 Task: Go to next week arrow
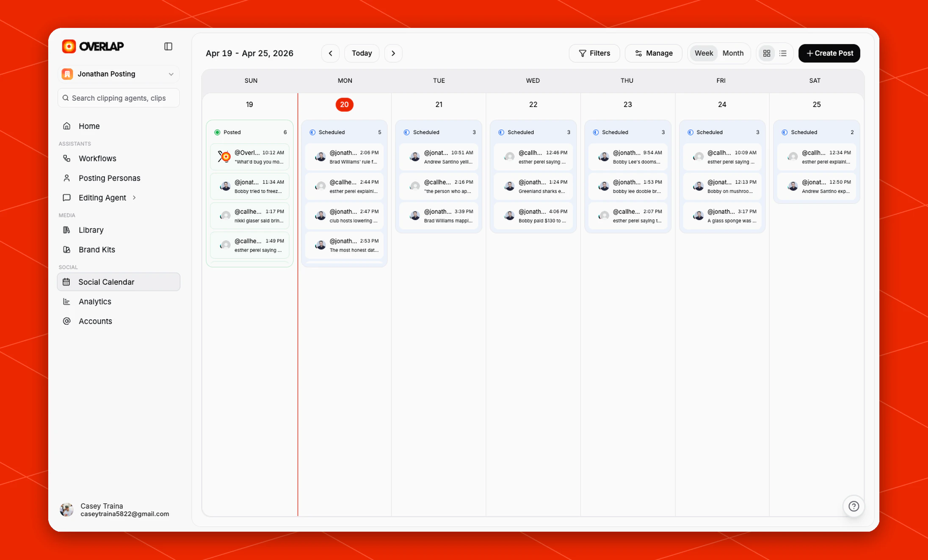point(393,53)
